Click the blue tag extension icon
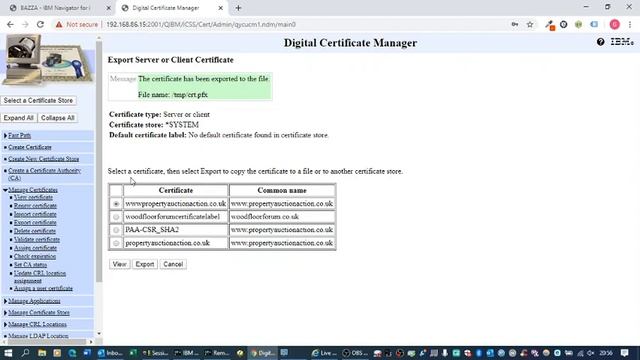640x360 pixels. (594, 24)
